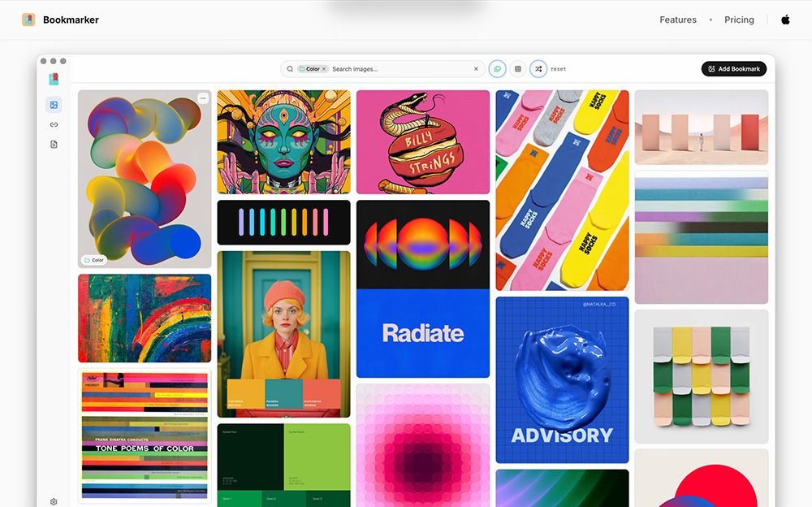Toggle the color filter button
The image size is (812, 507).
coord(497,69)
